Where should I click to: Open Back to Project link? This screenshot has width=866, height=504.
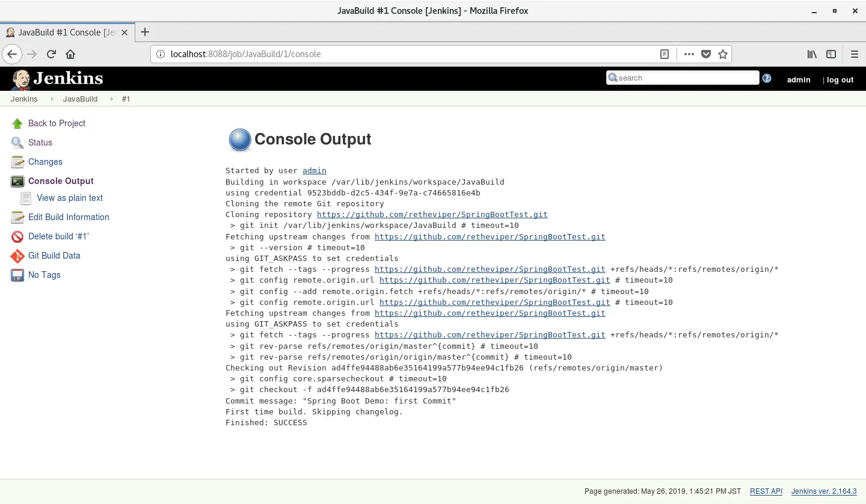(57, 123)
